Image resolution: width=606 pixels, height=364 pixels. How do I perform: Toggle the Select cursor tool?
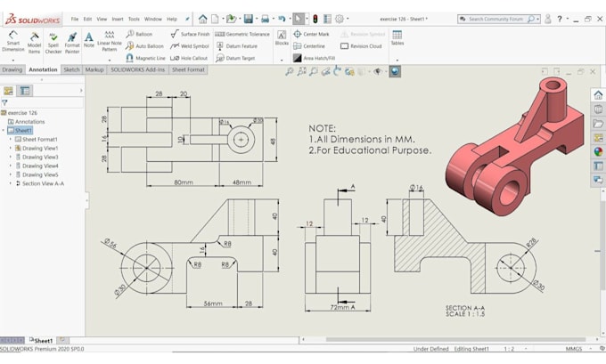[299, 19]
